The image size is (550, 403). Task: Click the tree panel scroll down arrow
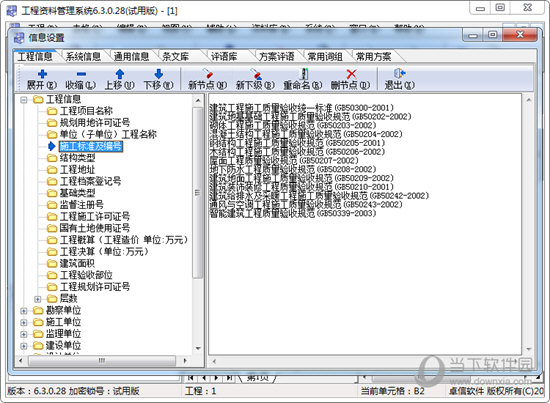point(198,349)
